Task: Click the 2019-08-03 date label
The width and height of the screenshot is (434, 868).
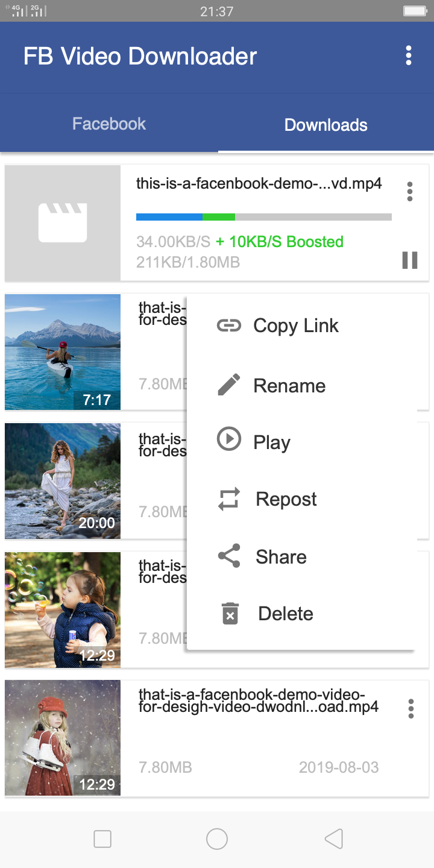Action: [339, 767]
